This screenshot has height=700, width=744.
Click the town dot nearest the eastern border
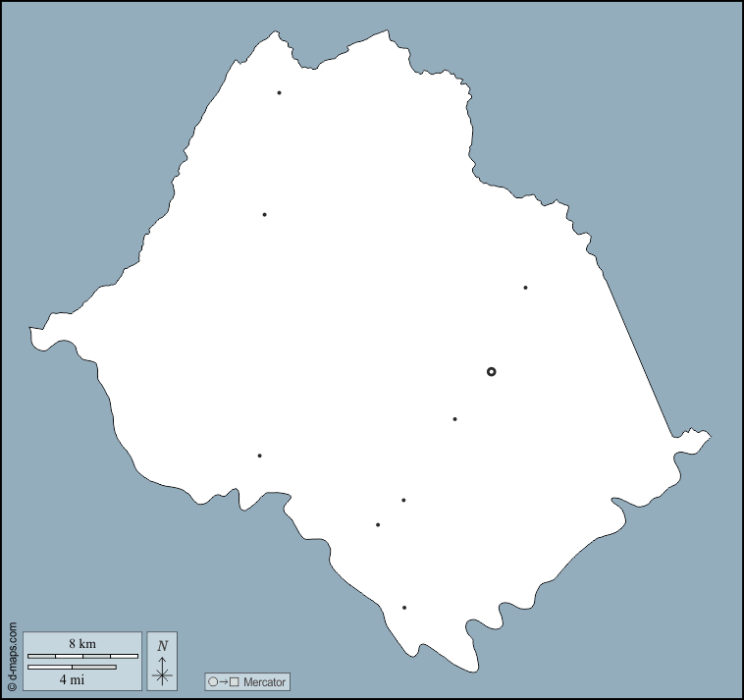tap(525, 288)
